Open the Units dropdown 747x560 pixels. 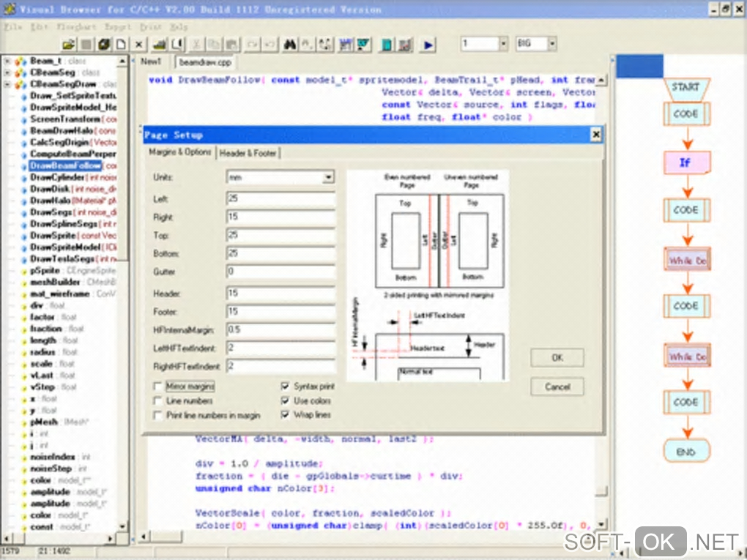pyautogui.click(x=328, y=177)
